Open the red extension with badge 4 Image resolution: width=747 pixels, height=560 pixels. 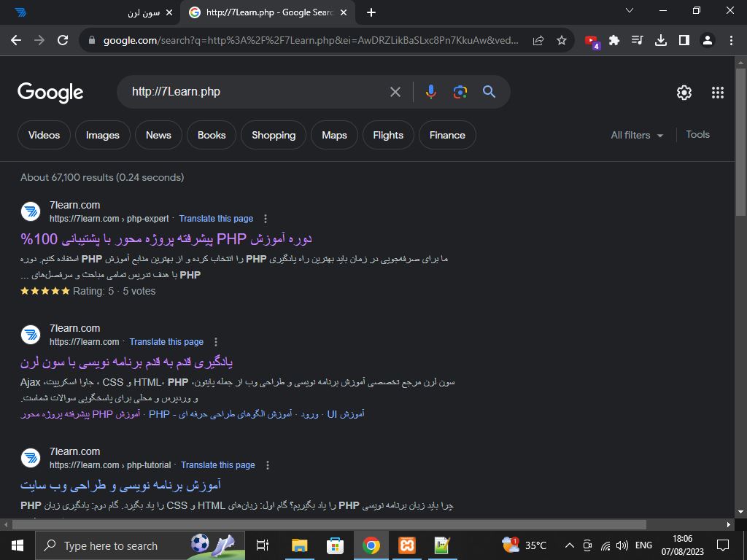[x=592, y=42]
